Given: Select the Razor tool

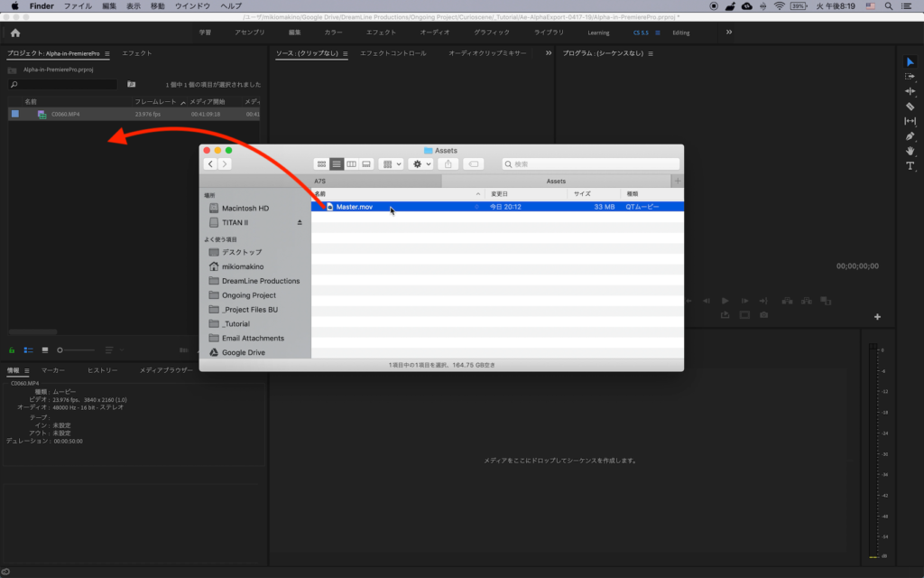Looking at the screenshot, I should 910,107.
